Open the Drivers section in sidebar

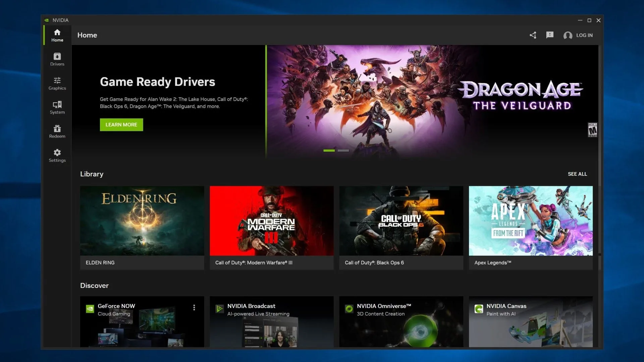pyautogui.click(x=57, y=59)
